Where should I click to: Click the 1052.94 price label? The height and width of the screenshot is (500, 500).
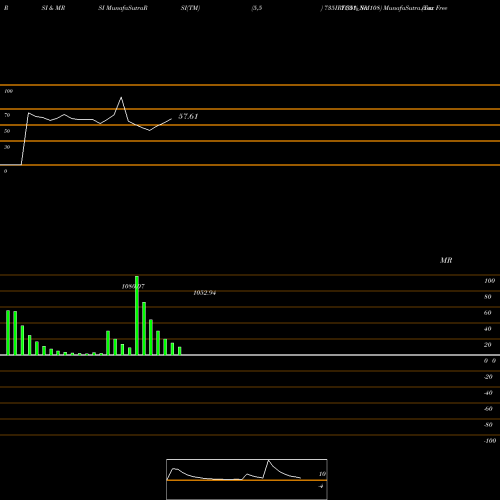click(205, 293)
